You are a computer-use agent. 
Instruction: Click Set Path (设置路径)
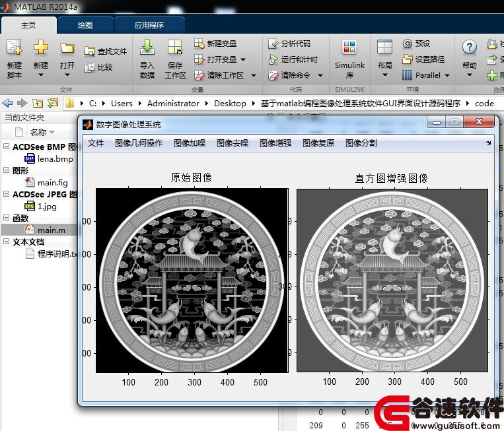point(423,59)
